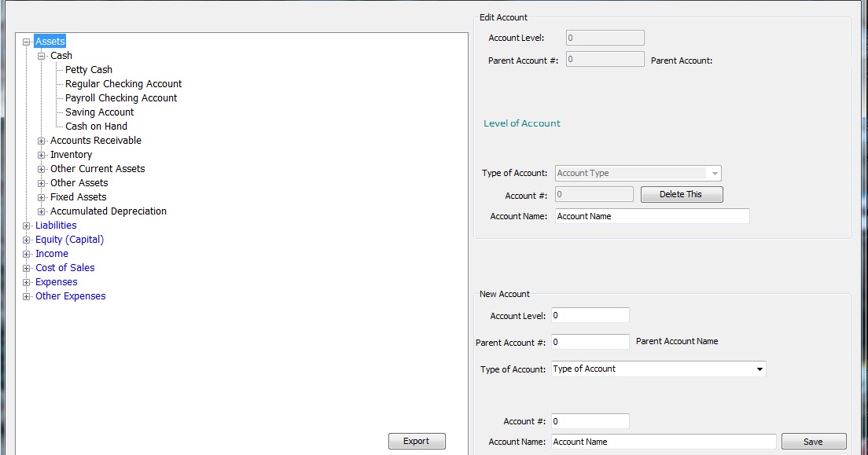Select the Other Expenses group
Image resolution: width=868 pixels, height=455 pixels.
[70, 296]
